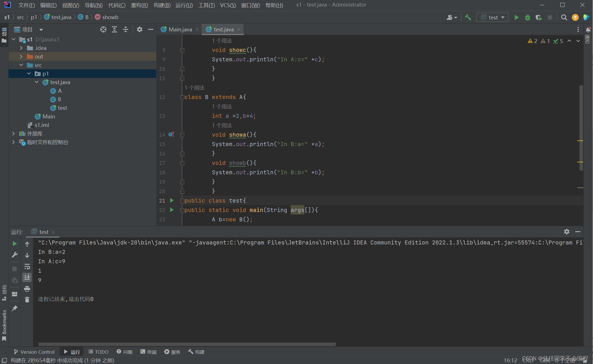Toggle soft-wrap in the run console

27,266
